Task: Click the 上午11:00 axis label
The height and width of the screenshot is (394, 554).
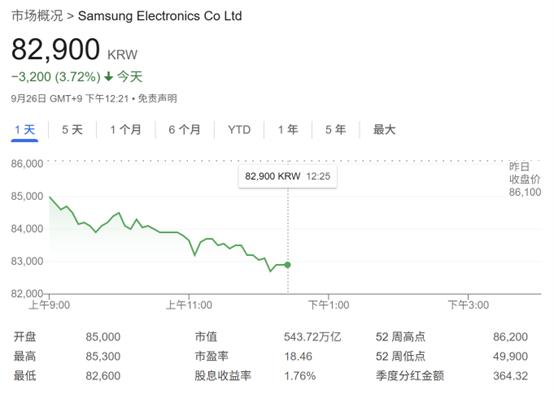Action: click(189, 305)
